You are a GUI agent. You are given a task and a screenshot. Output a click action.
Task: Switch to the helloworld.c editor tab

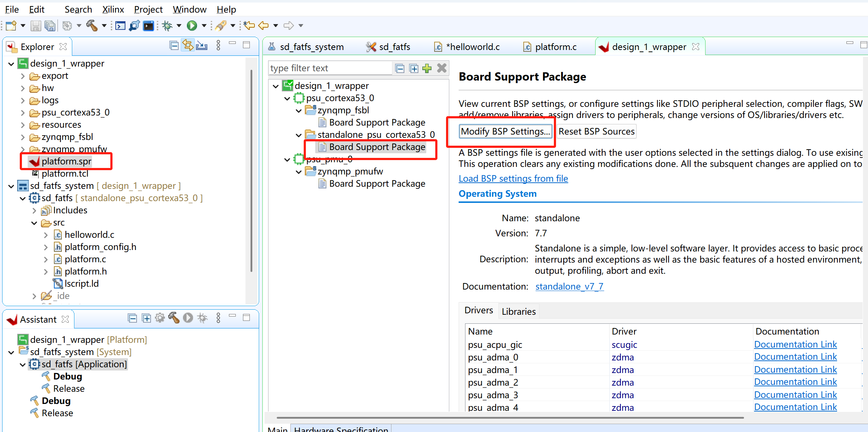coord(468,47)
